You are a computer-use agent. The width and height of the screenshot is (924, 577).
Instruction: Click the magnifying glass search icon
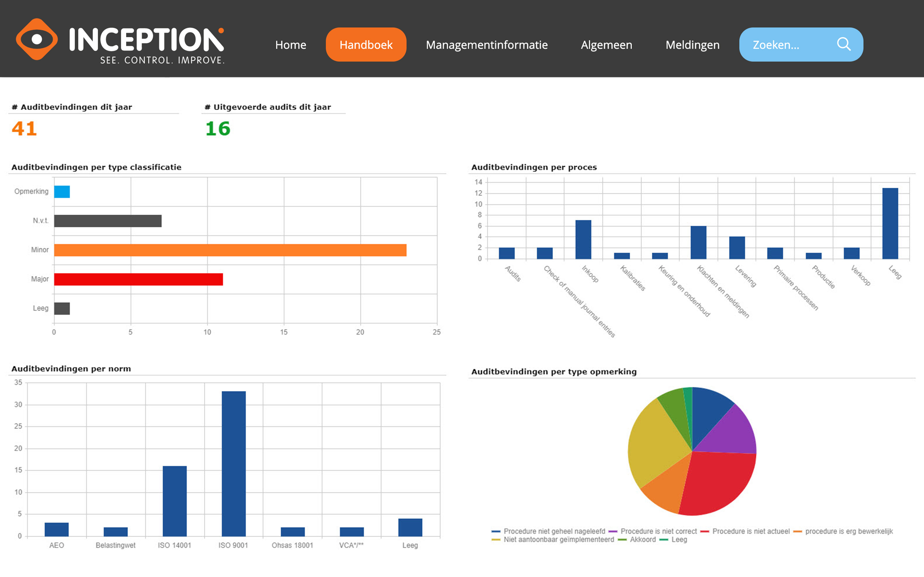click(843, 44)
